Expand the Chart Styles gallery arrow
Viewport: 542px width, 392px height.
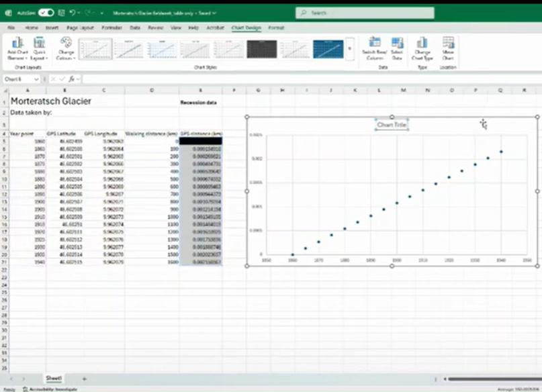pos(350,49)
